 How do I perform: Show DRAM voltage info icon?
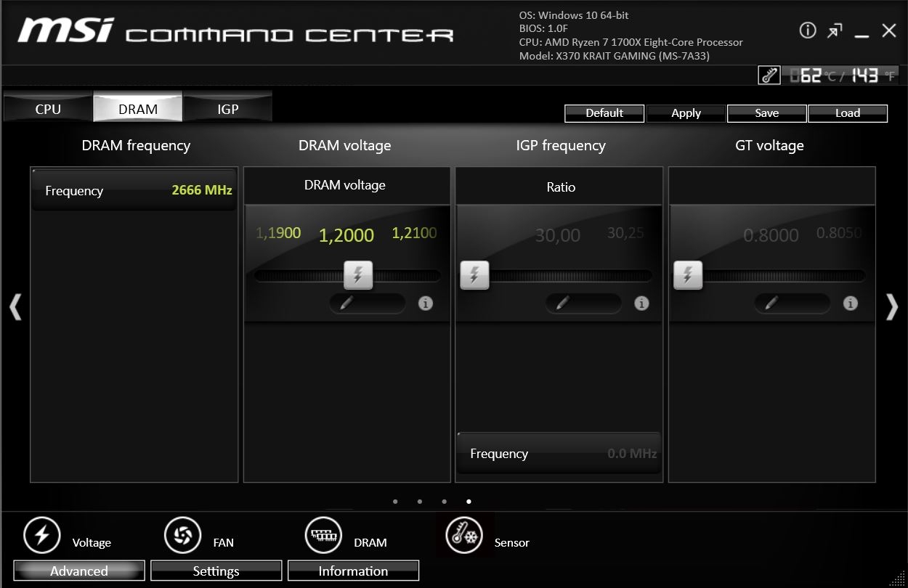click(426, 303)
